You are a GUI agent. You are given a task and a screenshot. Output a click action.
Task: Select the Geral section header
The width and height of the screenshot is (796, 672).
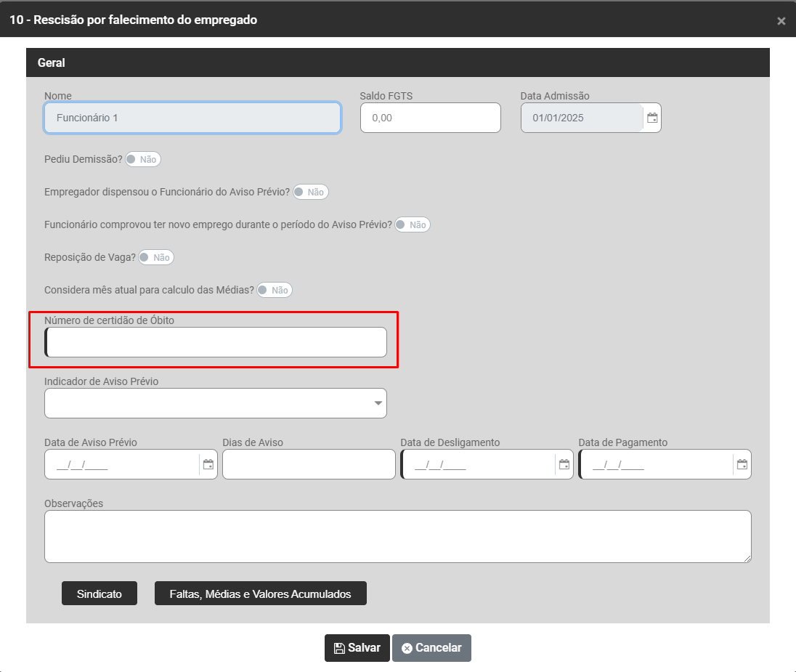397,62
